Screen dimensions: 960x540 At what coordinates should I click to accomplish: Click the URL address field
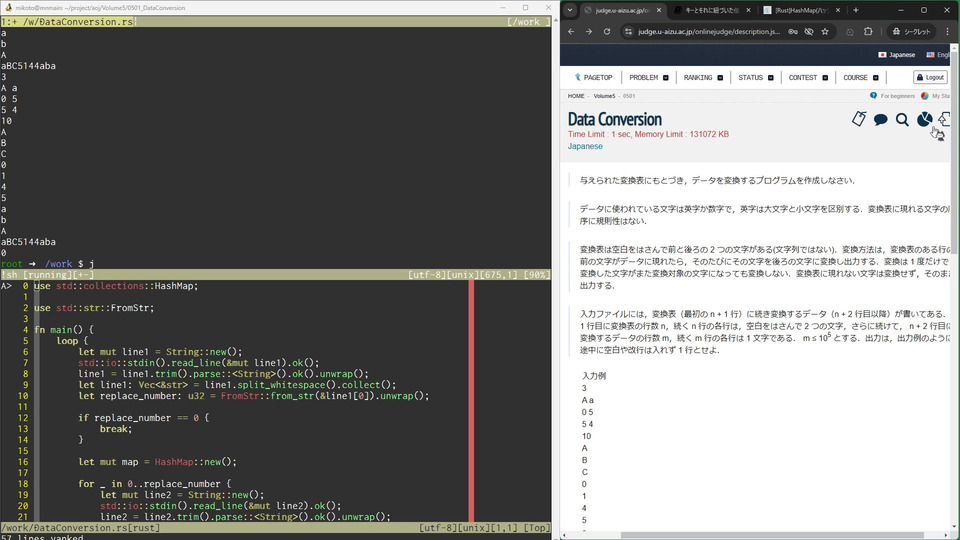[709, 31]
